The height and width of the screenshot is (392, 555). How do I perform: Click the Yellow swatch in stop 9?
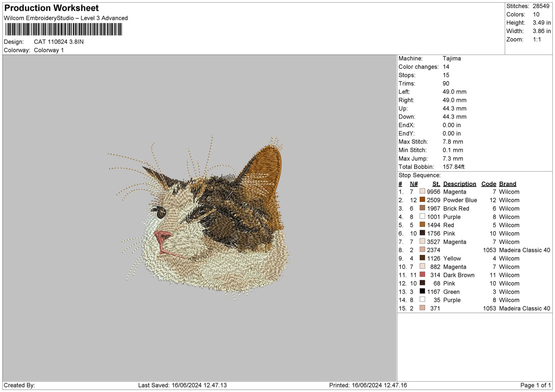[x=422, y=258]
